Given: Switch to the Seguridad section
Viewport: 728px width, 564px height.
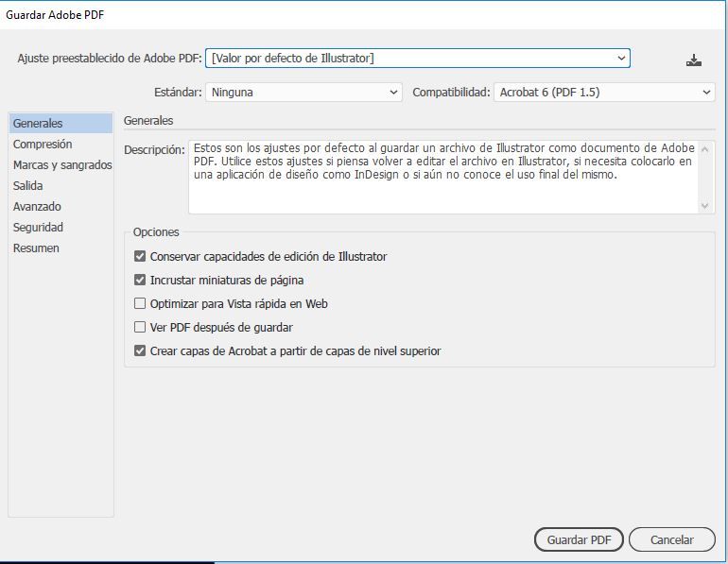Looking at the screenshot, I should [61, 228].
